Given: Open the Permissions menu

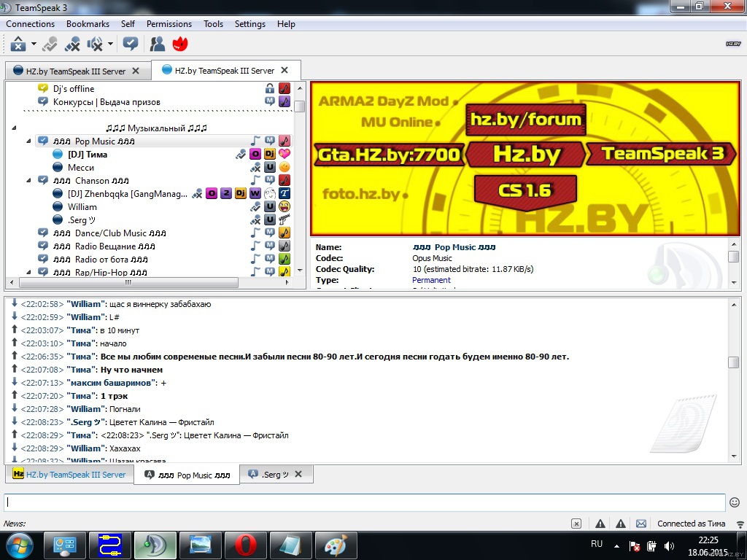Looking at the screenshot, I should click(169, 24).
